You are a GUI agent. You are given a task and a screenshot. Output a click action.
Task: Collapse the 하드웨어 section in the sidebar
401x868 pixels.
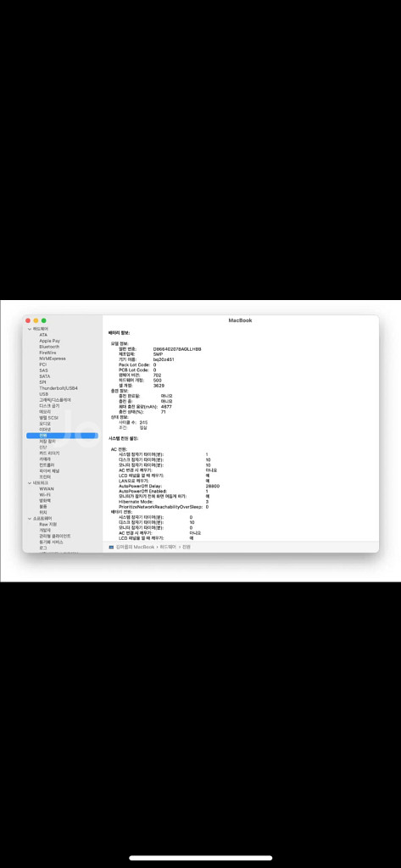(30, 329)
